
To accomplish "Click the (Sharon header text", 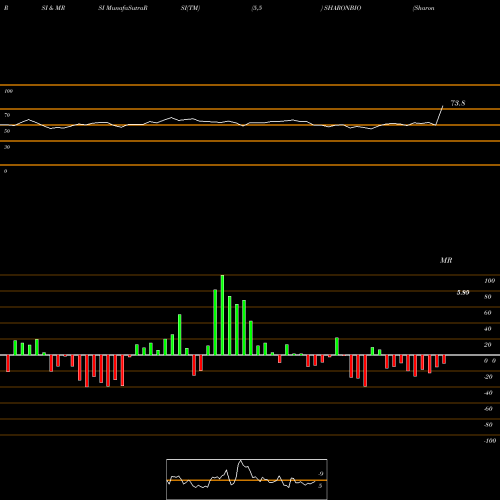I will 423,8.
